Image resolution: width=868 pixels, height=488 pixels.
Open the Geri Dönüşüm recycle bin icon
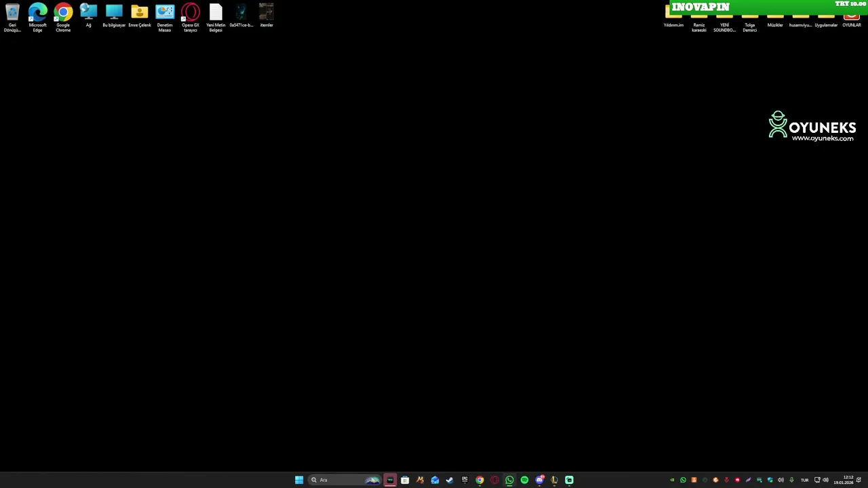pyautogui.click(x=12, y=18)
